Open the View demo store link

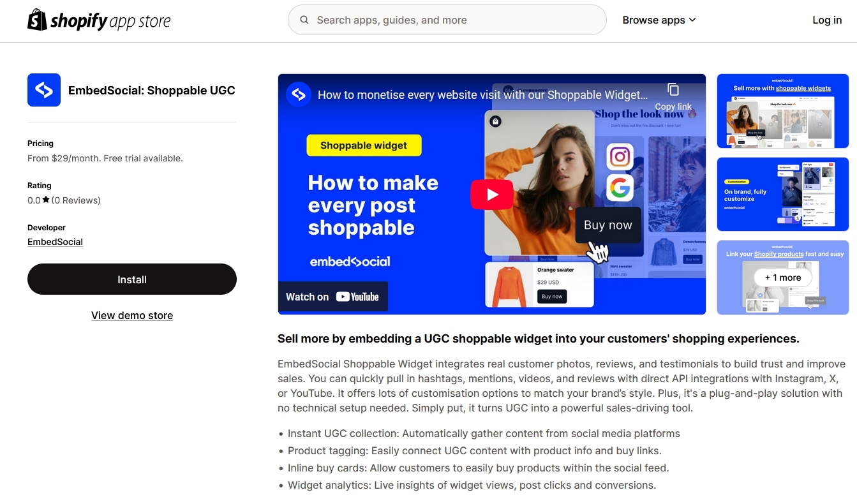[131, 315]
